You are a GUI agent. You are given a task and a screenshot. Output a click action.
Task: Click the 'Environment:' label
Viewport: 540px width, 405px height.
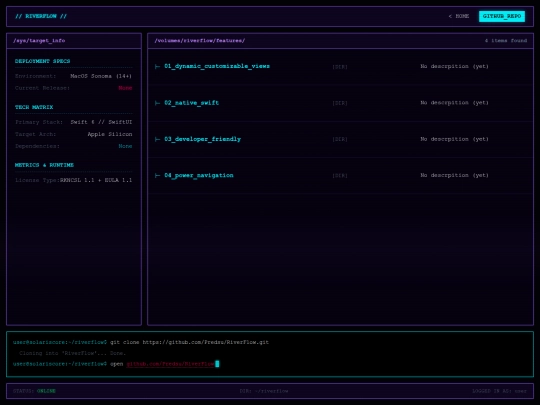tap(35, 76)
